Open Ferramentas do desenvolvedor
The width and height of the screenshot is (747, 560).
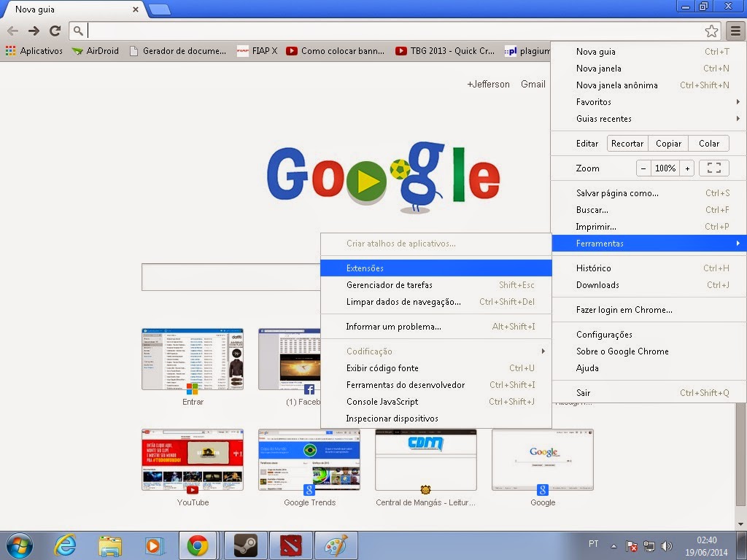(436, 385)
